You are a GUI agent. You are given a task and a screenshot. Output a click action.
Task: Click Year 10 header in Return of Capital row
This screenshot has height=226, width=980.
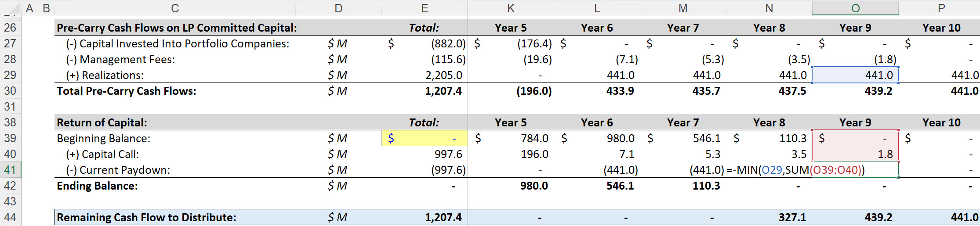coord(939,122)
